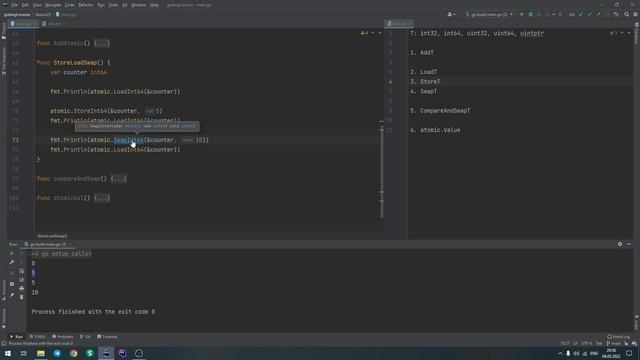Open the Terminal tool window
Image resolution: width=640 pixels, height=360 pixels.
click(107, 337)
